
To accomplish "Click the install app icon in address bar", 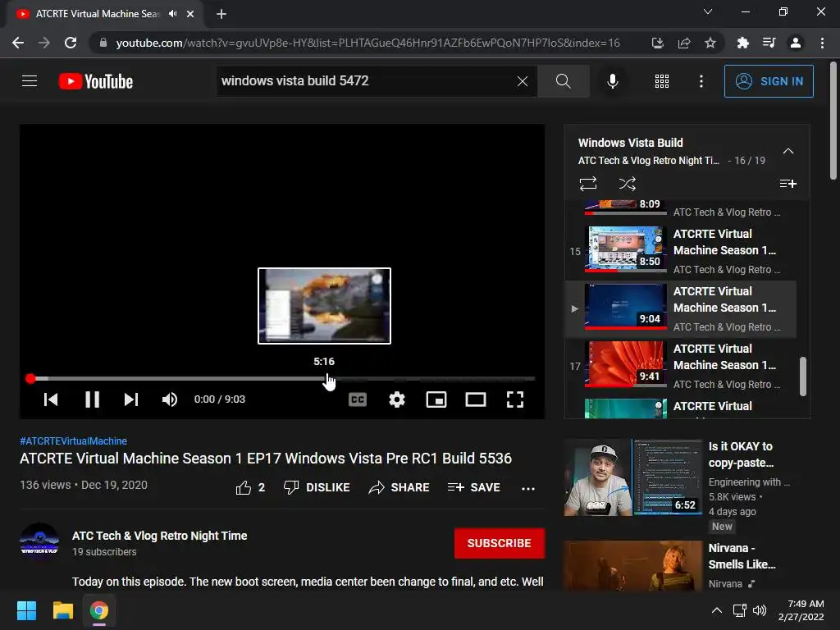I will pos(657,43).
